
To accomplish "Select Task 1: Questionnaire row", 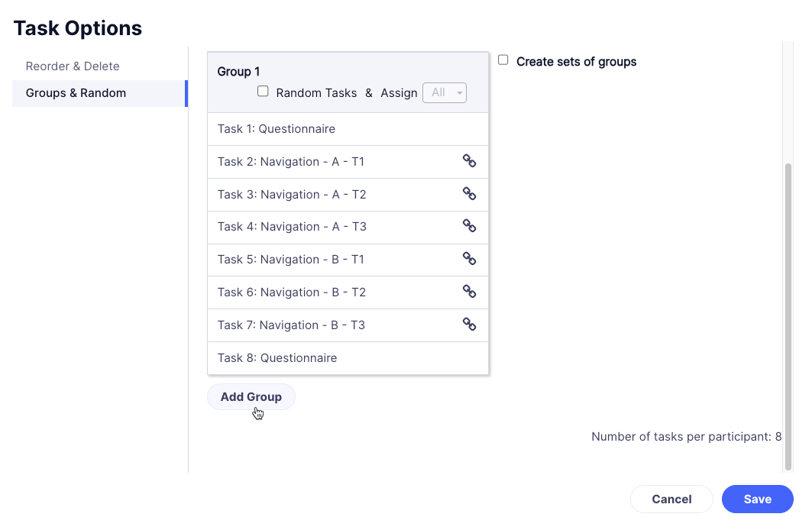I will tap(348, 129).
